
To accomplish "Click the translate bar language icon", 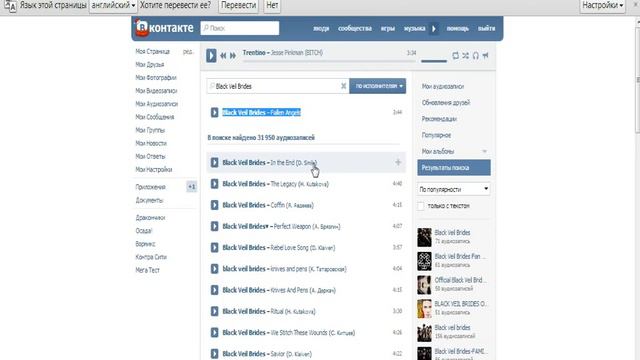I will coord(10,6).
